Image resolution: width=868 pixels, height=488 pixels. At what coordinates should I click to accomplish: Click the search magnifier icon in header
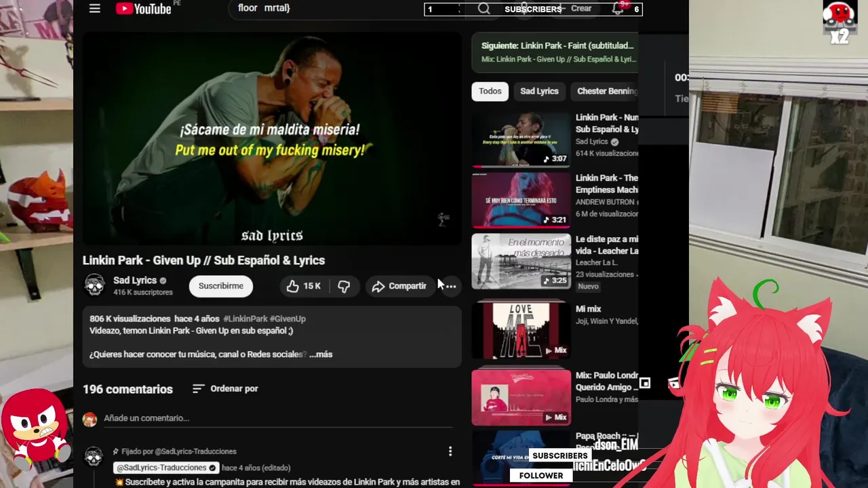484,9
